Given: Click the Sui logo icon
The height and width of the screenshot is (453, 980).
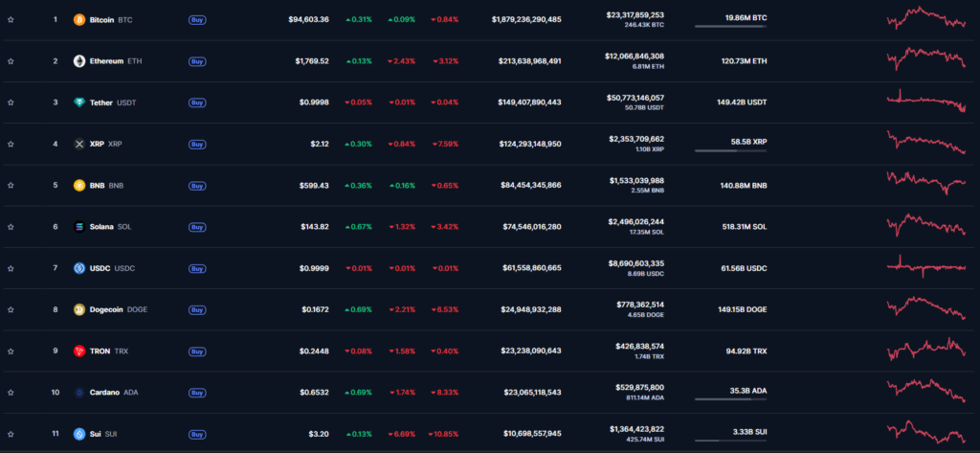Looking at the screenshot, I should [x=79, y=434].
